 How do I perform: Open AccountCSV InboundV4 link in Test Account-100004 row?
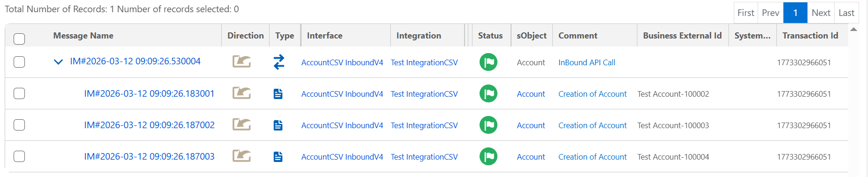tap(342, 157)
